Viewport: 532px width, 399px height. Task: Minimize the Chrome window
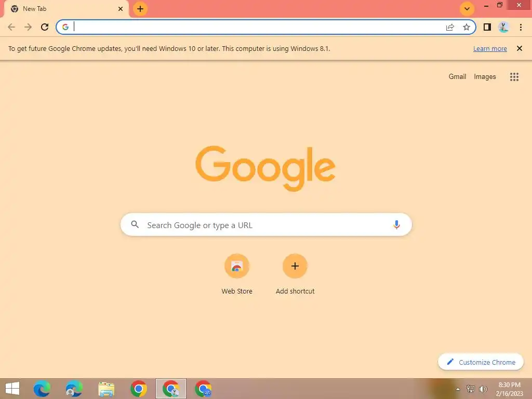click(x=486, y=5)
